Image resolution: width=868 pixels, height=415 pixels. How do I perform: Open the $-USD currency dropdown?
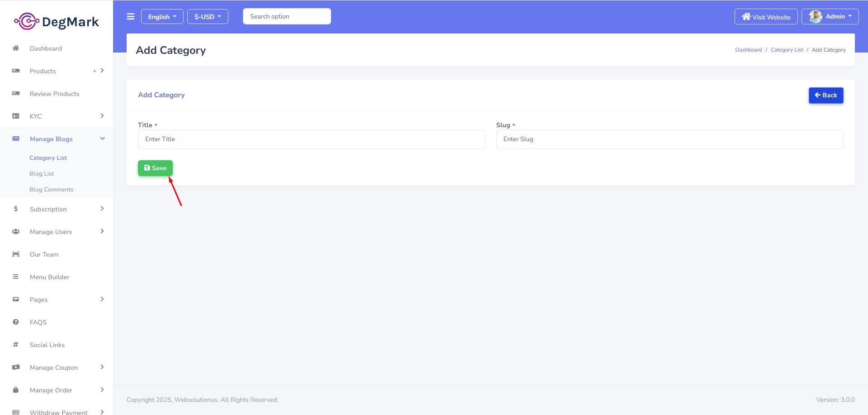tap(208, 17)
